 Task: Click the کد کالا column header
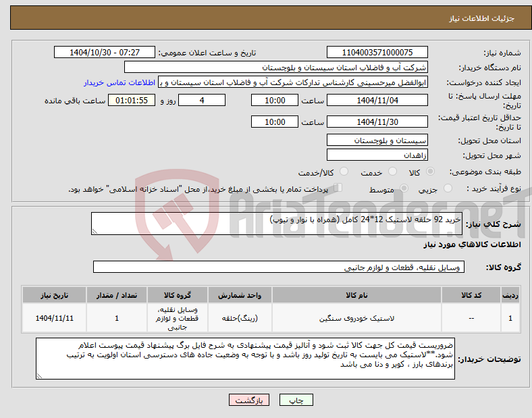coord(471,295)
